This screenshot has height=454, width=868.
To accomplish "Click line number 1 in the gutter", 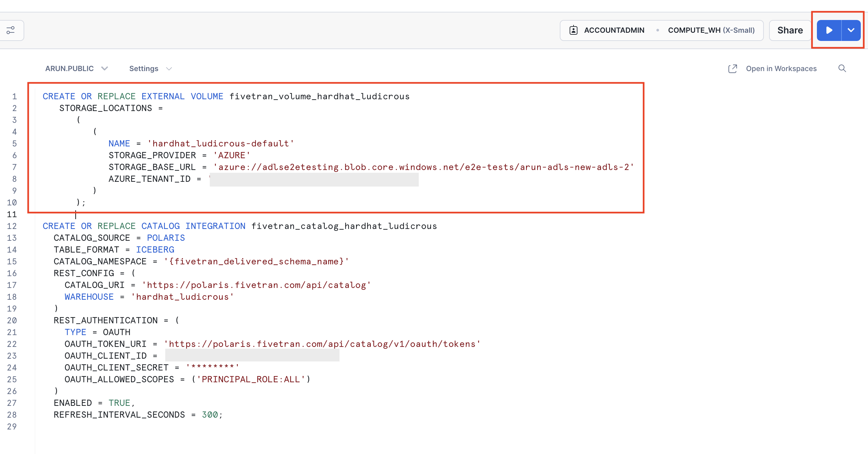I will pyautogui.click(x=14, y=96).
